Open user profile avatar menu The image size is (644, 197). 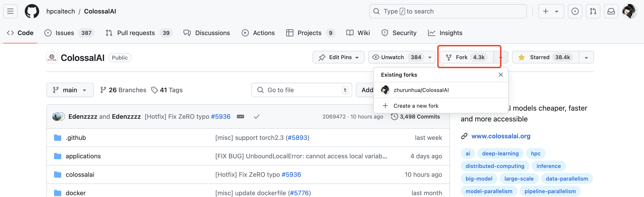pyautogui.click(x=630, y=11)
